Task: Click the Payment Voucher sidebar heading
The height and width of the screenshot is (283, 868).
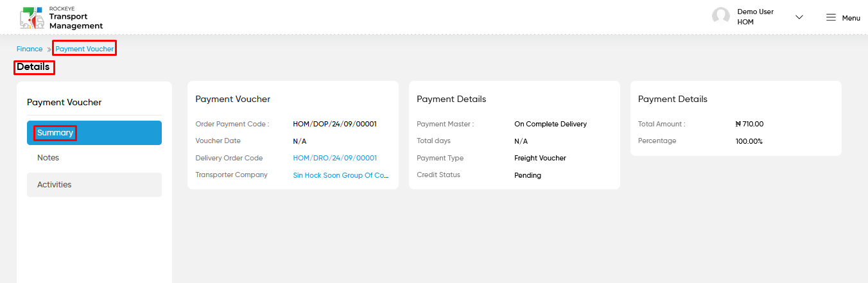Action: 64,102
